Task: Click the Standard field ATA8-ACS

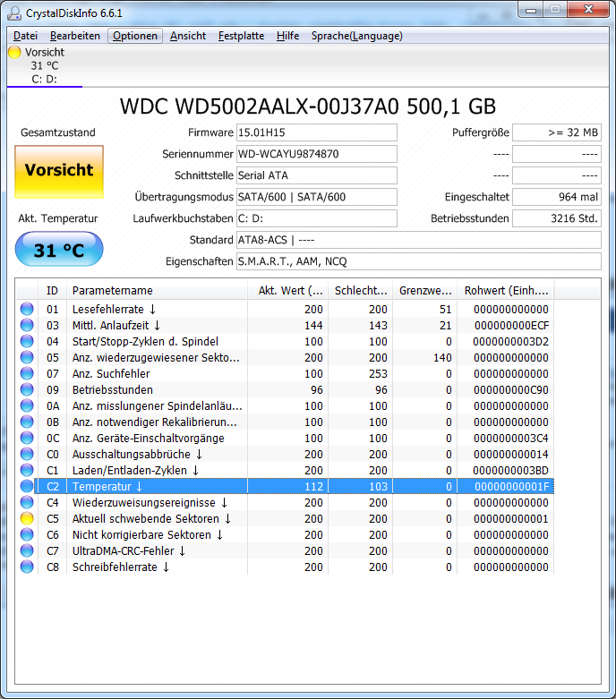Action: coord(419,240)
